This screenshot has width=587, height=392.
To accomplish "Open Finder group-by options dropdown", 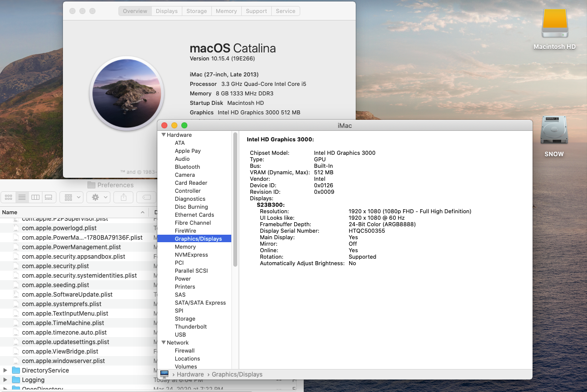I will 72,197.
